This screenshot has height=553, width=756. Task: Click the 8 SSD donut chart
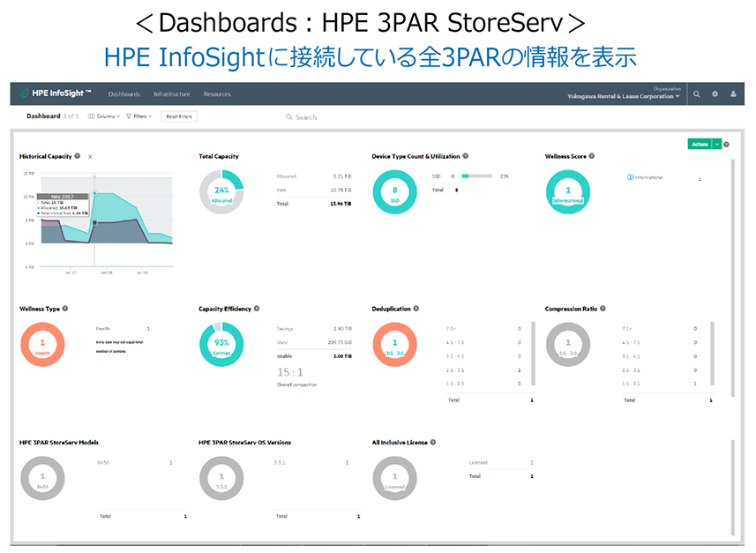click(x=395, y=192)
